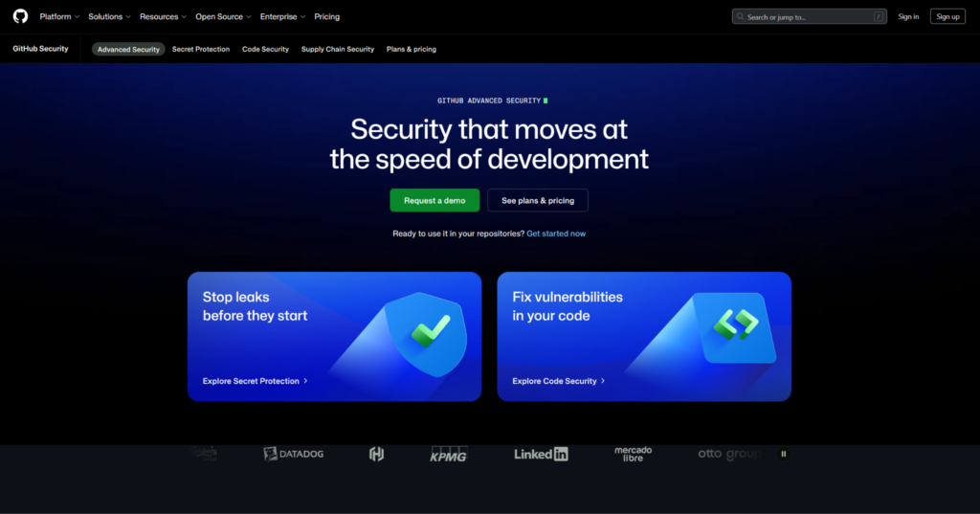Click the LinkedIn logo

point(542,455)
